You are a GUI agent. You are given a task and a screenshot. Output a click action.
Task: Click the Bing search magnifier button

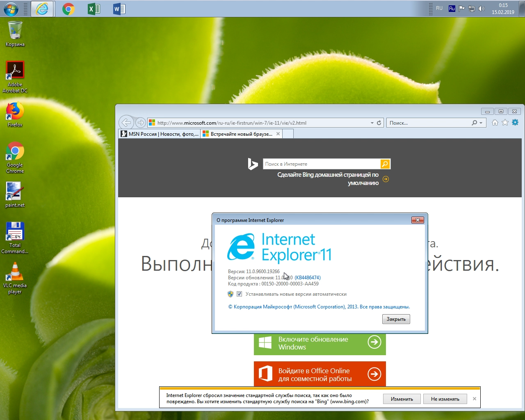coord(385,164)
